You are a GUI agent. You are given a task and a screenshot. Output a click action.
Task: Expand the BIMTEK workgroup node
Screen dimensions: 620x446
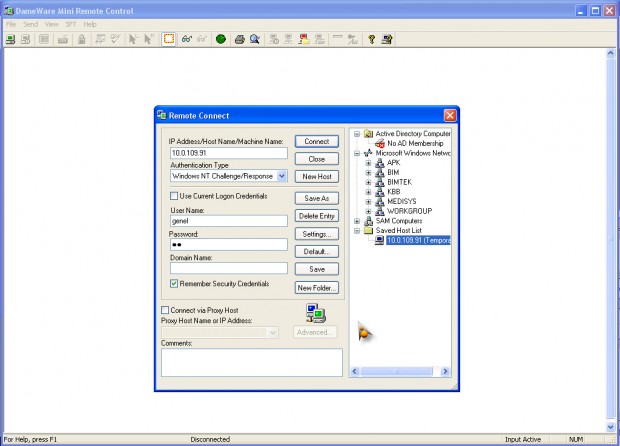[x=368, y=182]
